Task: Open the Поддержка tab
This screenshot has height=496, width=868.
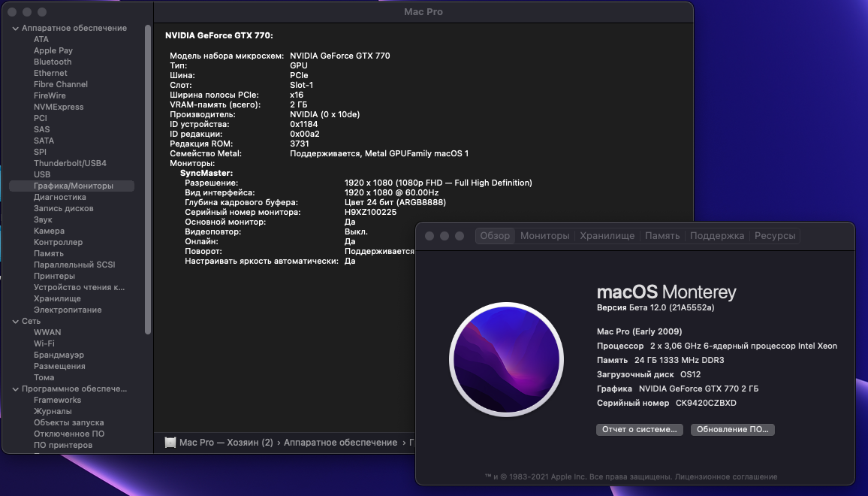Action: (717, 235)
